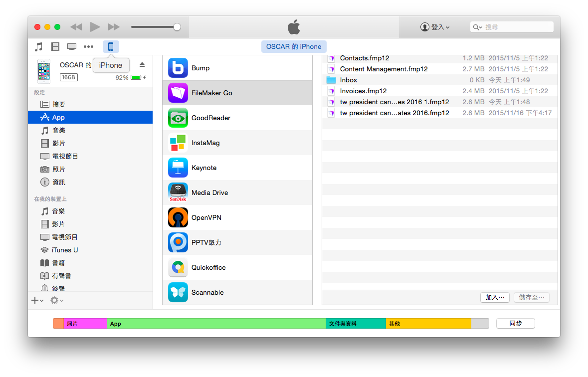The image size is (588, 377).
Task: Open 照片 photos settings
Action: click(90, 169)
